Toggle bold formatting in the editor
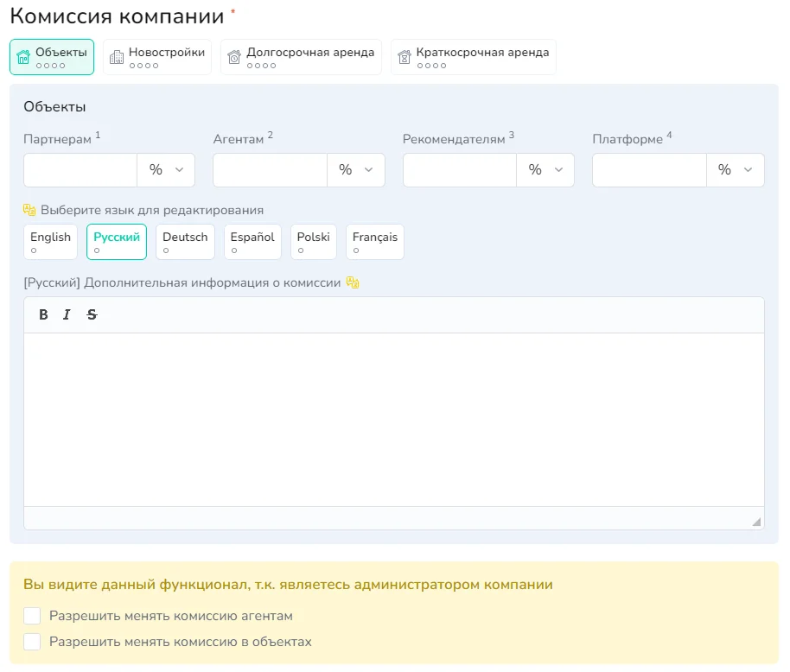This screenshot has width=790, height=672. tap(44, 314)
